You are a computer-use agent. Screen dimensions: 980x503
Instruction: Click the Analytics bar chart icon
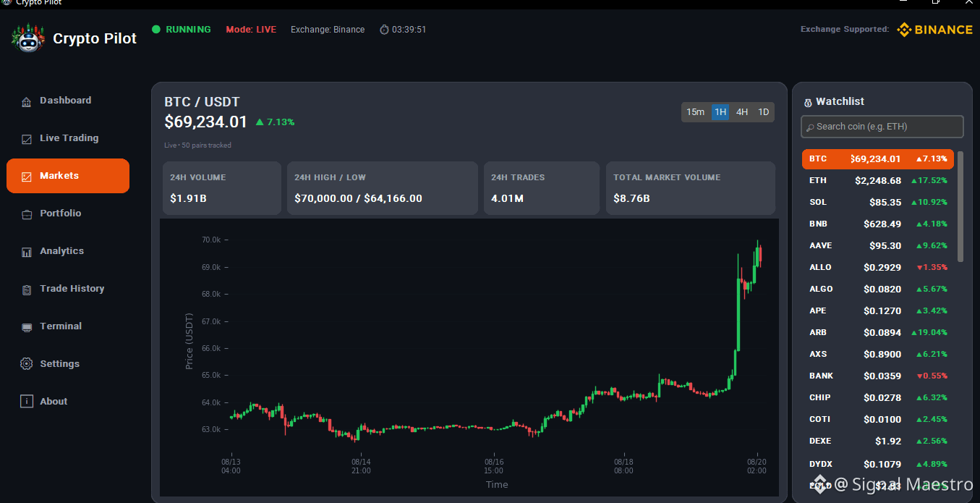click(x=27, y=252)
